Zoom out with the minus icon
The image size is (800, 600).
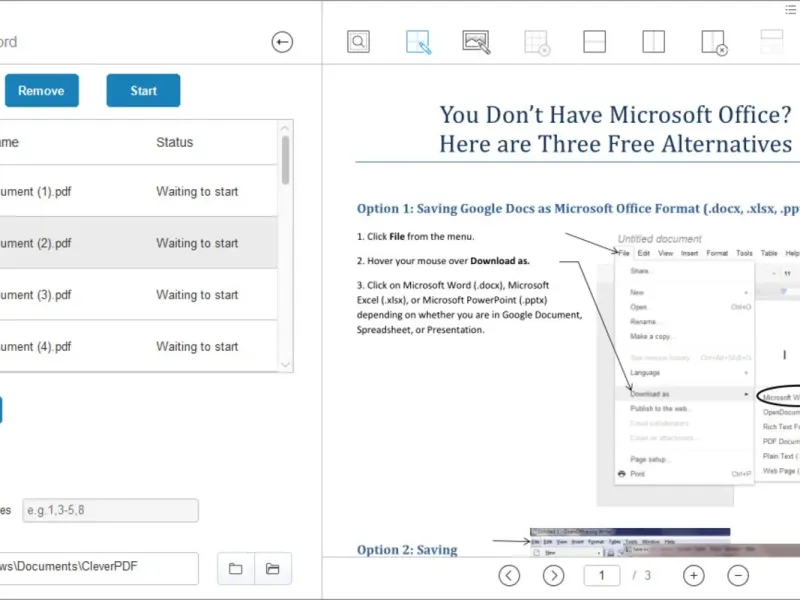pyautogui.click(x=738, y=576)
